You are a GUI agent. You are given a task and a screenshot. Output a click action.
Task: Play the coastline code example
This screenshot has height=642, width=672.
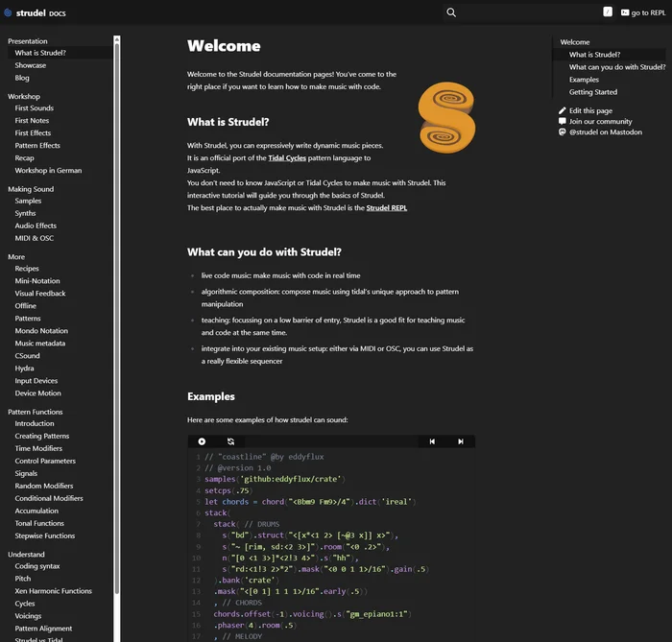202,441
